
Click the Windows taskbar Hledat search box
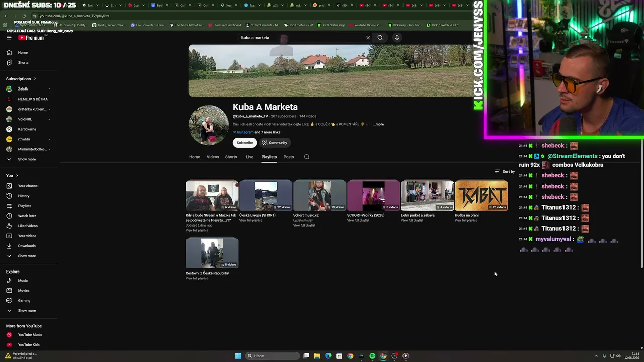point(271,356)
